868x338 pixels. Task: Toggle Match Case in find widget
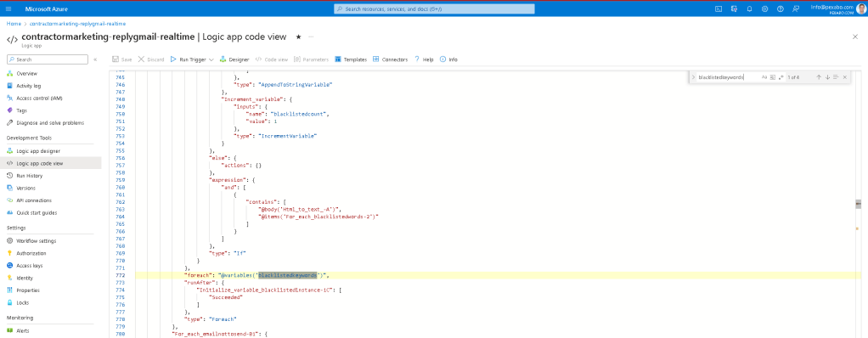pyautogui.click(x=764, y=77)
